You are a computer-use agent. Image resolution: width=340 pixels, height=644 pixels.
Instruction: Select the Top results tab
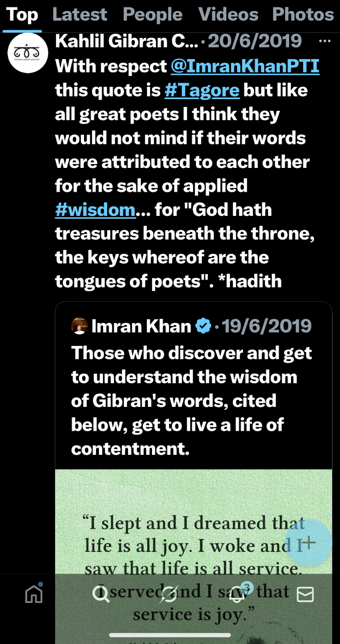pyautogui.click(x=22, y=15)
